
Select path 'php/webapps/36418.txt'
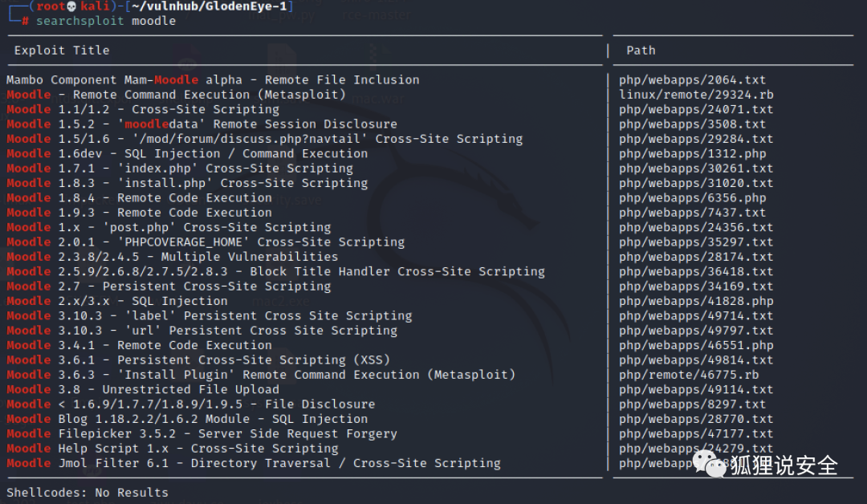[696, 271]
